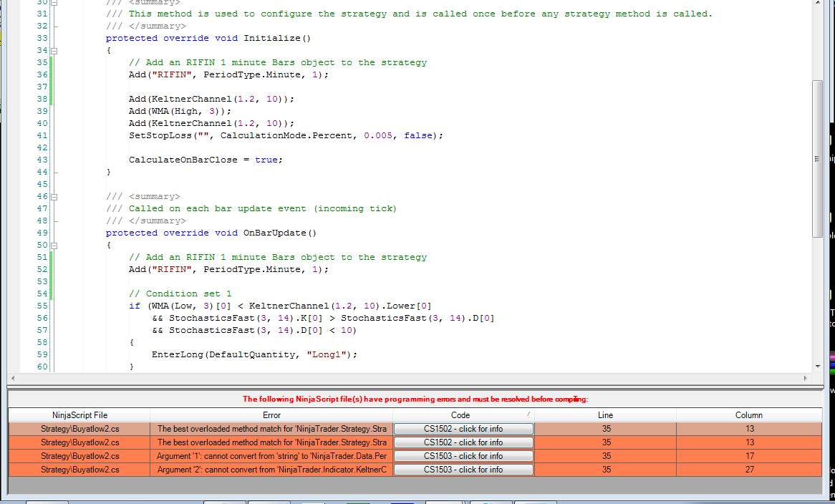Viewport: 835px width, 504px height.
Task: Click the 'if (WMA(Low, 3)[0]' condition line
Action: click(280, 306)
